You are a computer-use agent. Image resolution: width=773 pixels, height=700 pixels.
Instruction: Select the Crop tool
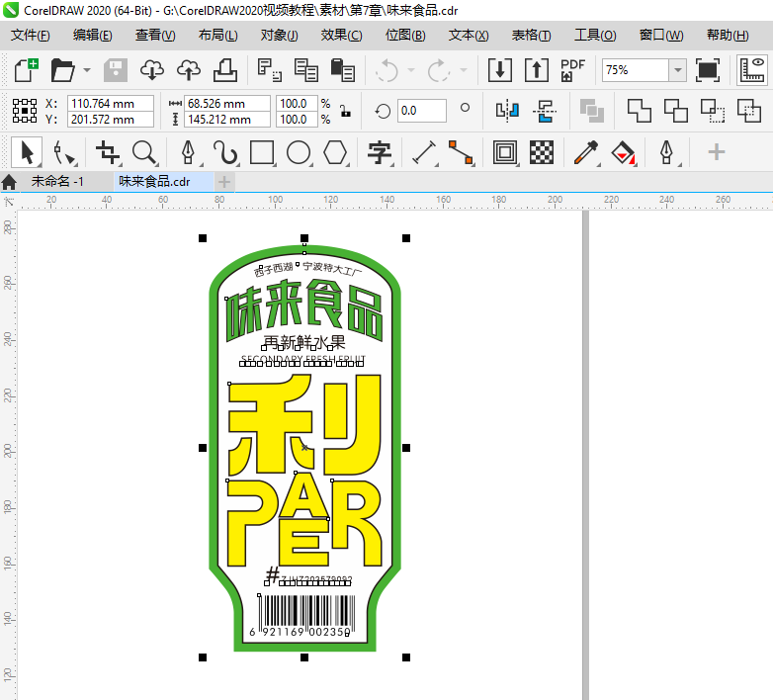click(107, 152)
